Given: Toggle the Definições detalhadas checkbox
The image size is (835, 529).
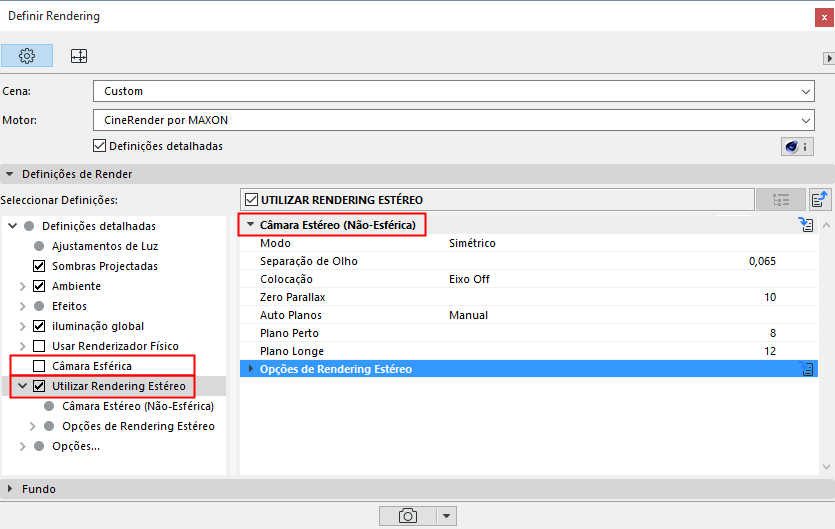Looking at the screenshot, I should pyautogui.click(x=100, y=145).
